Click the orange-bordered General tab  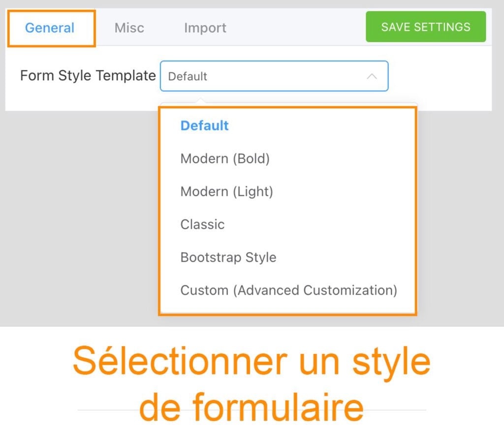coord(49,28)
